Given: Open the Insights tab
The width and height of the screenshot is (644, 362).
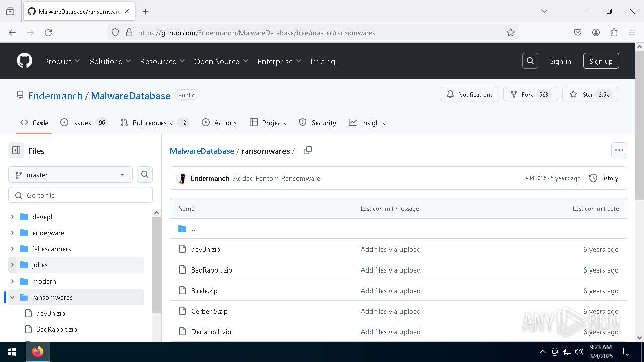Looking at the screenshot, I should click(367, 122).
